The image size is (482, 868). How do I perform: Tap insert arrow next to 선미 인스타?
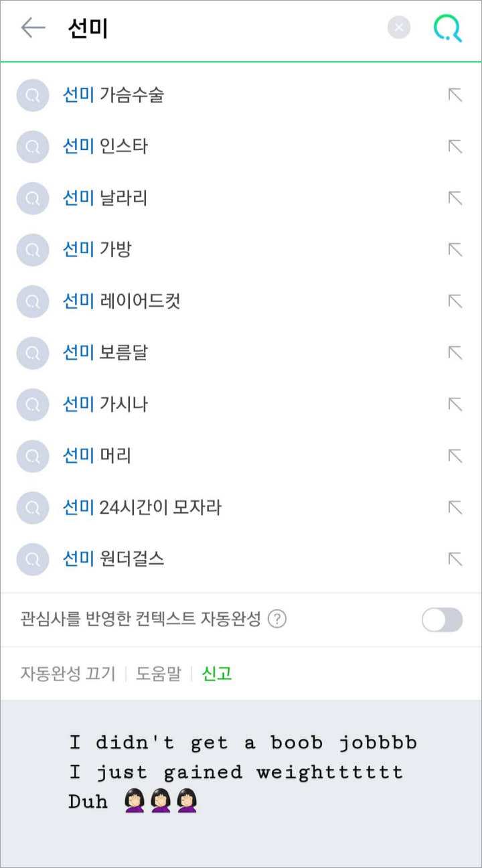455,147
